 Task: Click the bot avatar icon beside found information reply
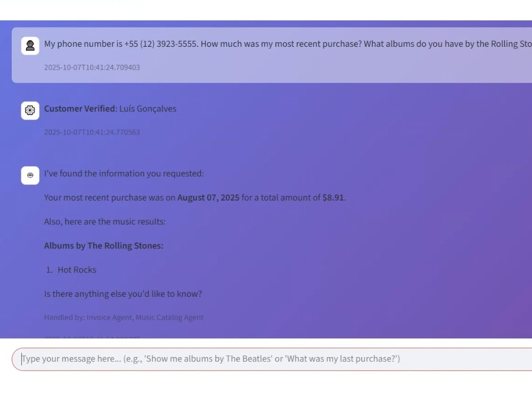[30, 176]
